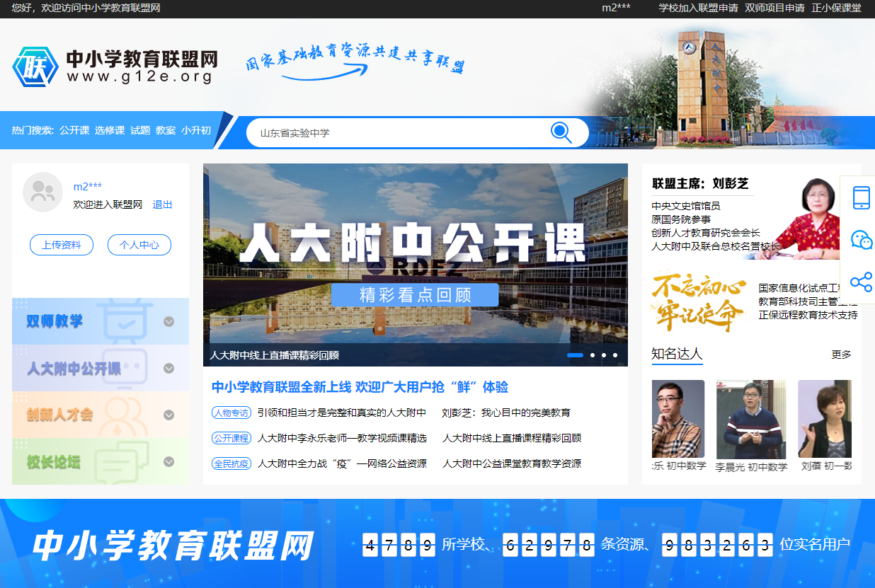Open 正小保课堂 link in top bar
The height and width of the screenshot is (588, 875).
point(836,8)
